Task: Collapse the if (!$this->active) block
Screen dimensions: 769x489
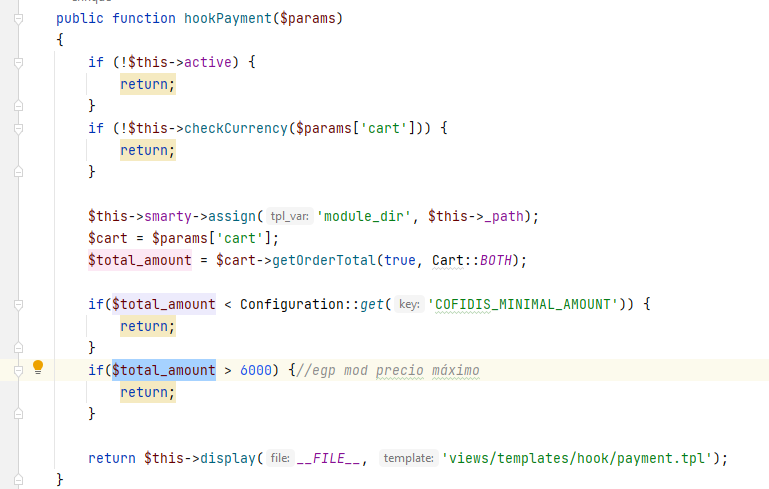Action: [x=18, y=62]
